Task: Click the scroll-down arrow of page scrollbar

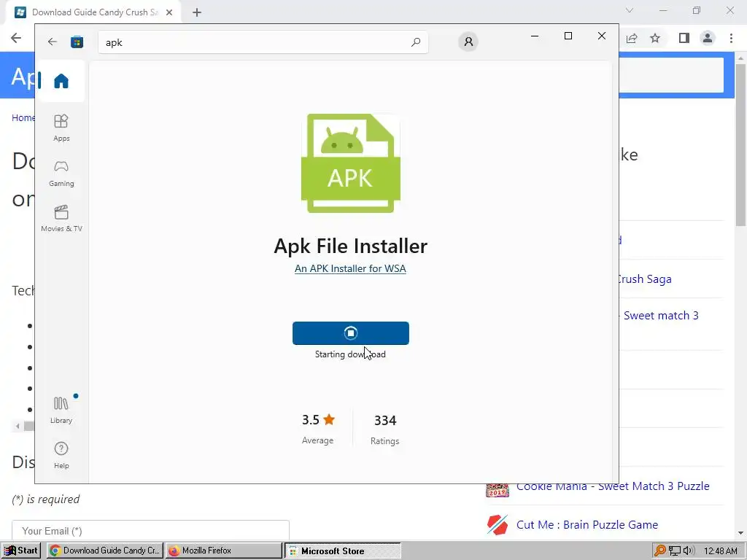Action: (x=740, y=533)
